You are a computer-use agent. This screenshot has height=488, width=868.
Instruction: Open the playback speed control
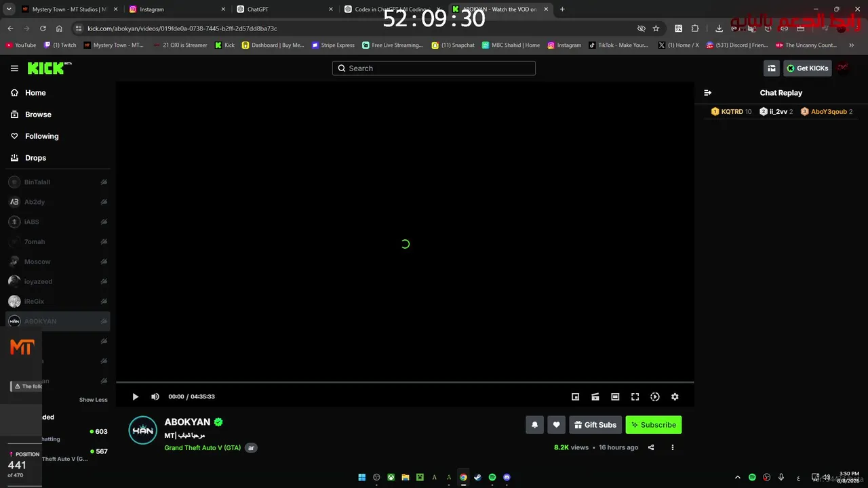654,396
